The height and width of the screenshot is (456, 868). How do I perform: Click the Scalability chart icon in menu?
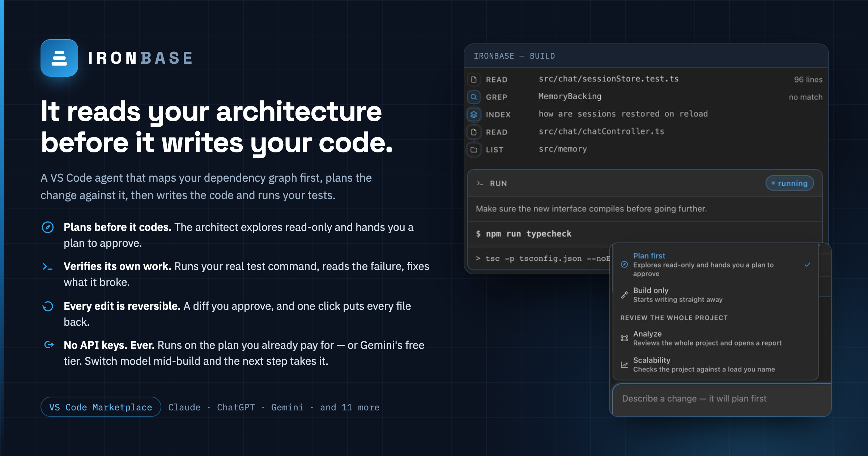pos(624,364)
